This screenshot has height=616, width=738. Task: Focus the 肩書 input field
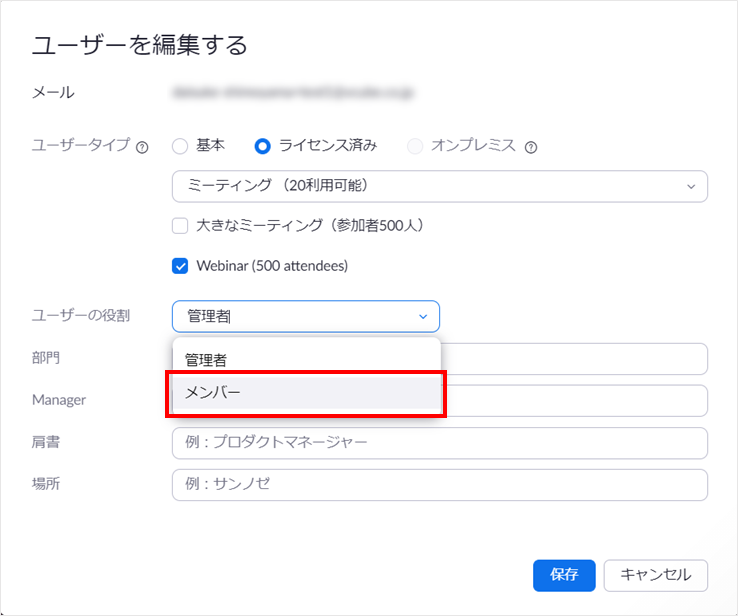(x=440, y=443)
